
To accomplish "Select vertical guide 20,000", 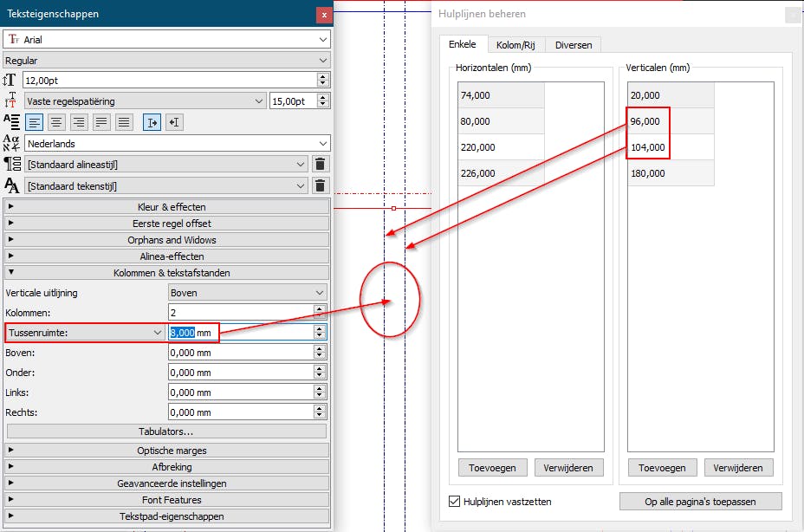I will [671, 95].
